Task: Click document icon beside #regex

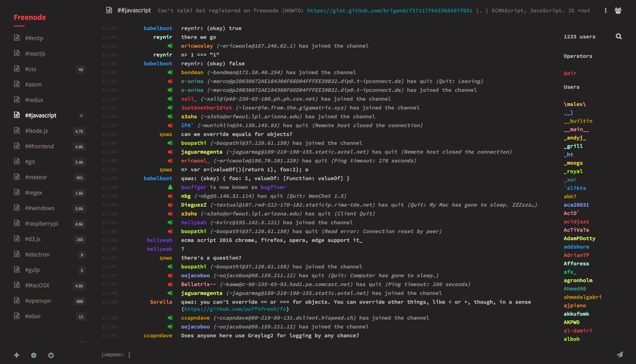Action: click(x=17, y=192)
